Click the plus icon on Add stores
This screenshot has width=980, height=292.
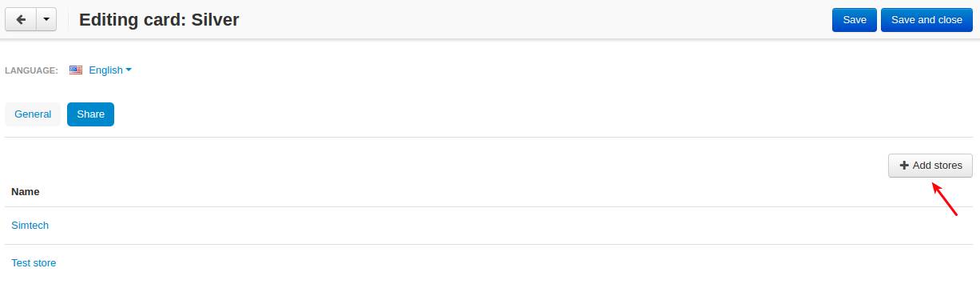tap(904, 166)
